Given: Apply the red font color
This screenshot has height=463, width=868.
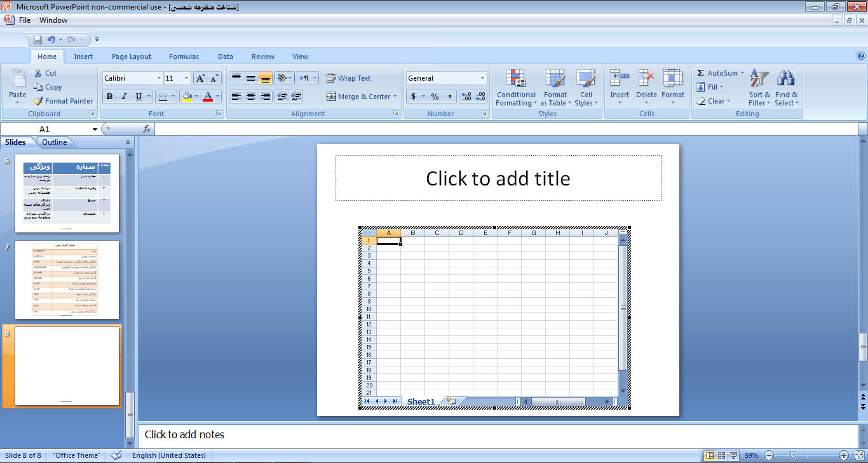Looking at the screenshot, I should (207, 97).
